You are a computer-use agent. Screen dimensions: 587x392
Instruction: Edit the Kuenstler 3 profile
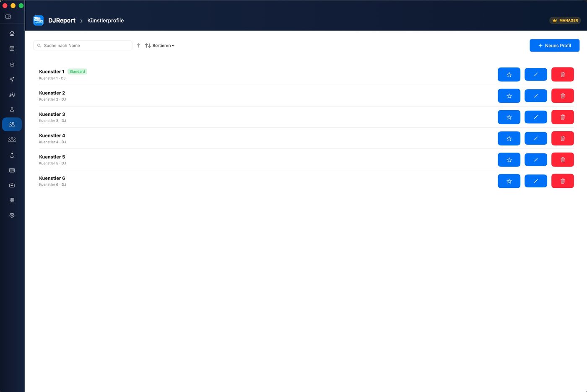pyautogui.click(x=535, y=117)
